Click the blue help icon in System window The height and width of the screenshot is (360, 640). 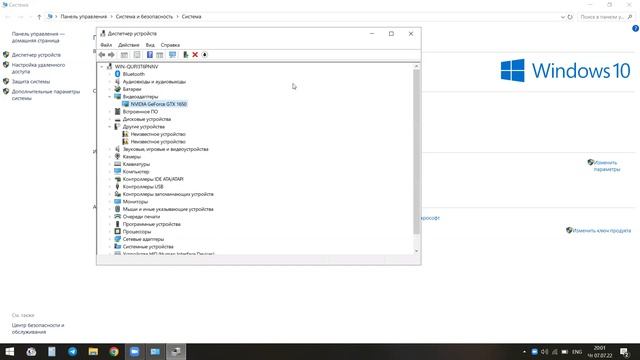tap(636, 29)
